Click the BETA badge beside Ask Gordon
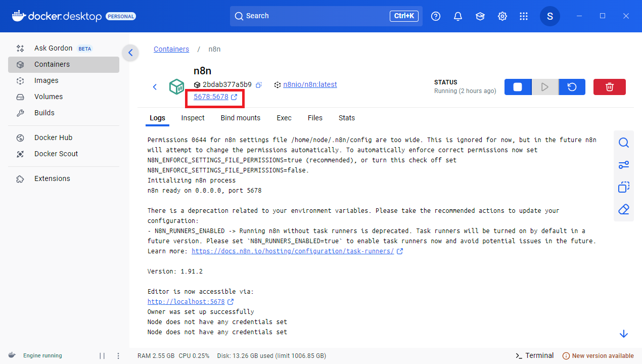Screen dimensions: 642x364 pyautogui.click(x=85, y=49)
